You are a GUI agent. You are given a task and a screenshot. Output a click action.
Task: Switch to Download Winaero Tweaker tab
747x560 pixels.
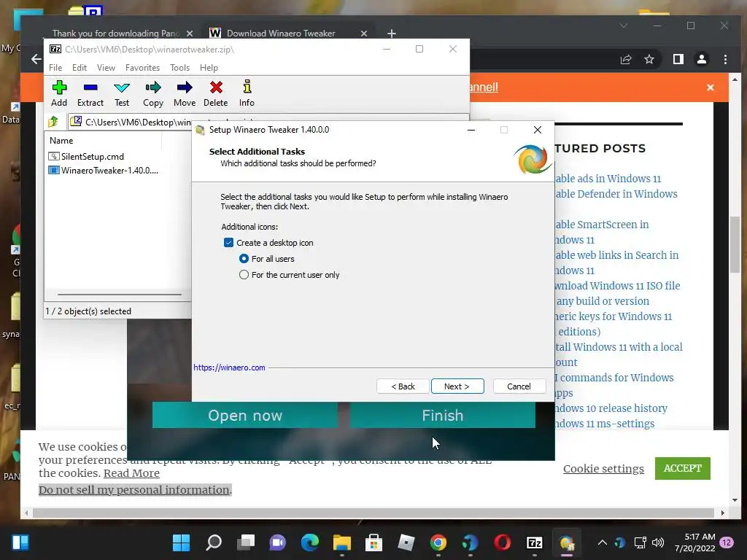(x=281, y=34)
